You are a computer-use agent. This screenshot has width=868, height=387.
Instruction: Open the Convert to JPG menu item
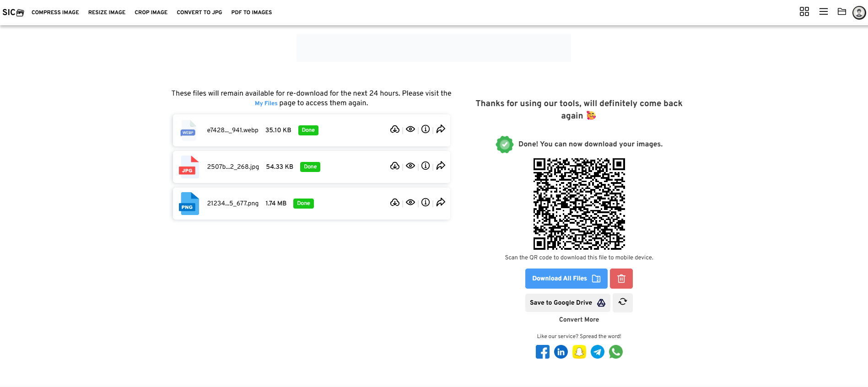point(199,12)
